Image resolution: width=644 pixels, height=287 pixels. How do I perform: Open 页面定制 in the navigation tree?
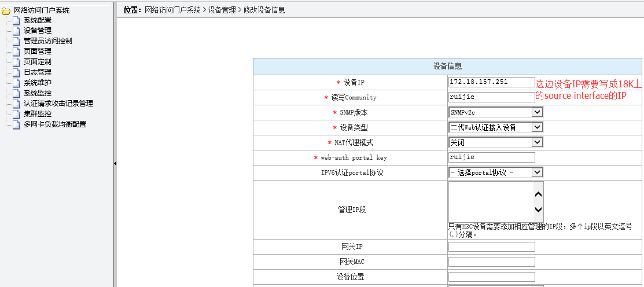click(38, 62)
